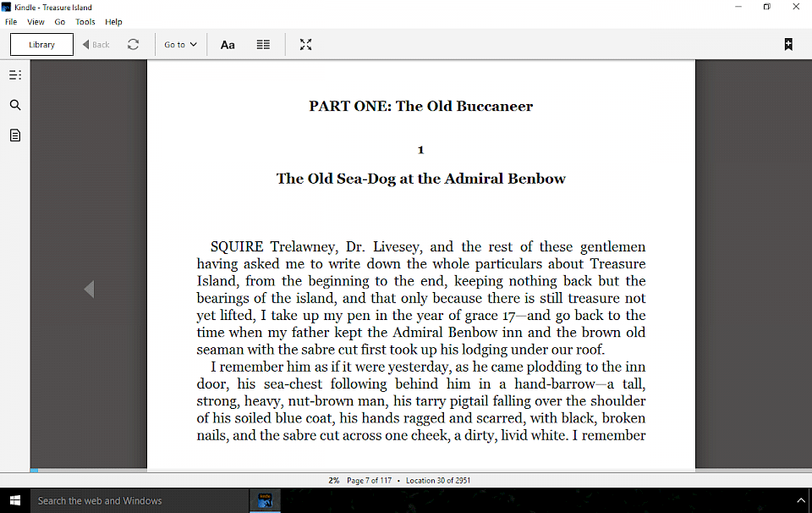Click the chapter title 'The Old Sea-Dog at the Admiral Benbow'

(x=421, y=179)
